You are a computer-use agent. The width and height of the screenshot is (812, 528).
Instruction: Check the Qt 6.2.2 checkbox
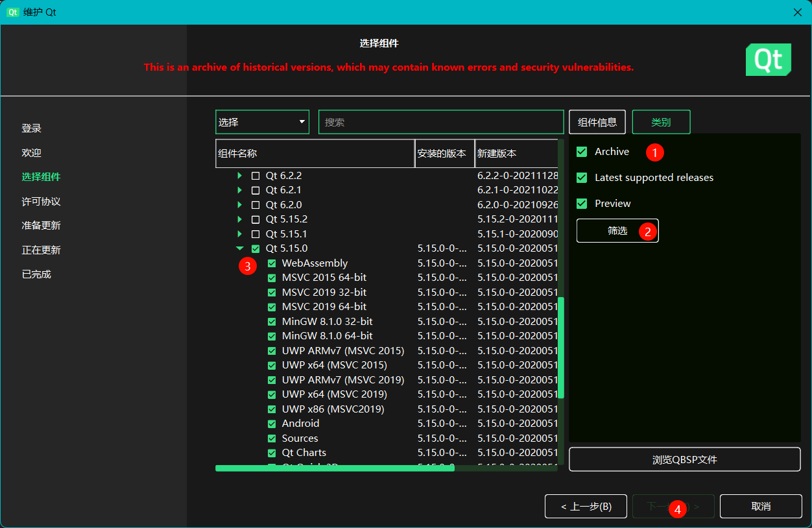[x=256, y=176]
